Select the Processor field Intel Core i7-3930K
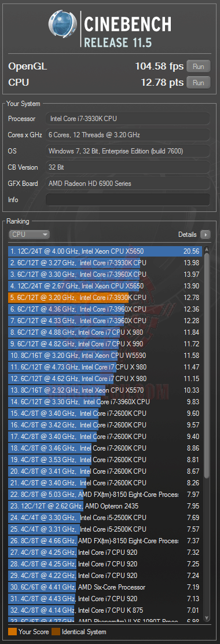 [127, 119]
